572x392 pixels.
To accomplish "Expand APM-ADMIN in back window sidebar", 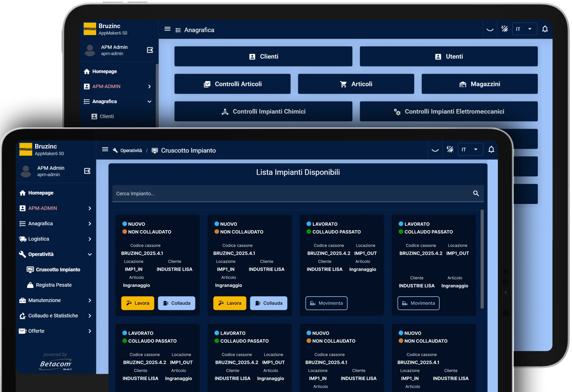I will tap(118, 86).
